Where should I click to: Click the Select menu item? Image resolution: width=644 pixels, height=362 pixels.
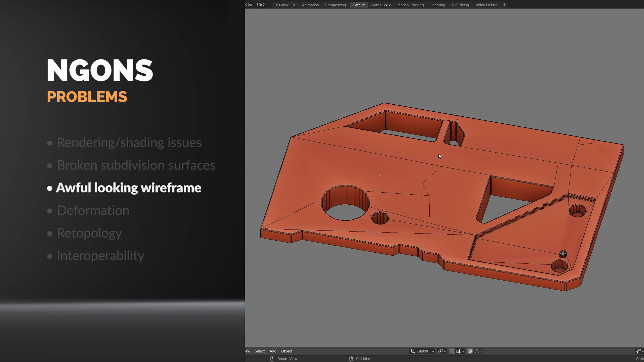260,351
